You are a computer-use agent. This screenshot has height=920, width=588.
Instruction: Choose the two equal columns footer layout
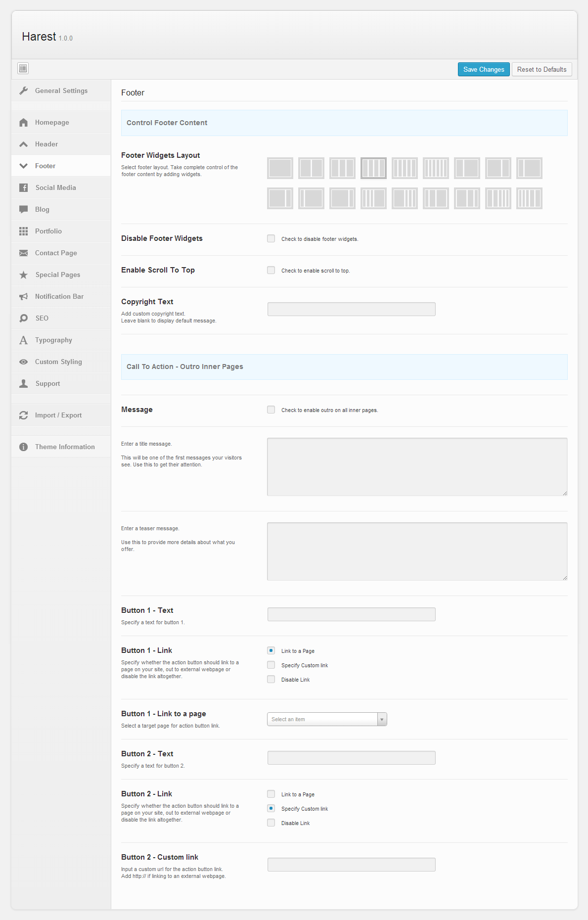click(311, 168)
